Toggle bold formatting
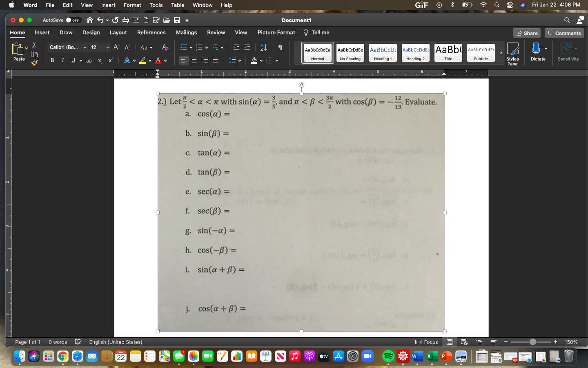The image size is (588, 368). [x=52, y=60]
